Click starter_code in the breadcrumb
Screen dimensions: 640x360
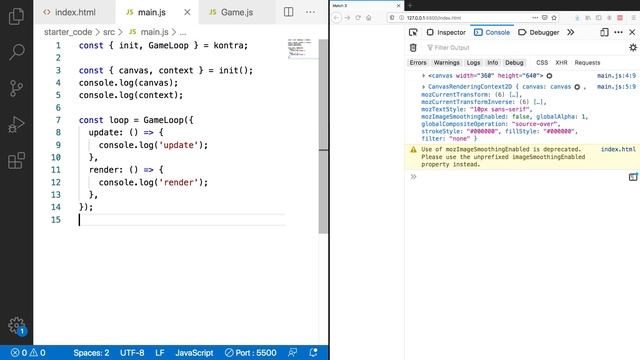68,32
